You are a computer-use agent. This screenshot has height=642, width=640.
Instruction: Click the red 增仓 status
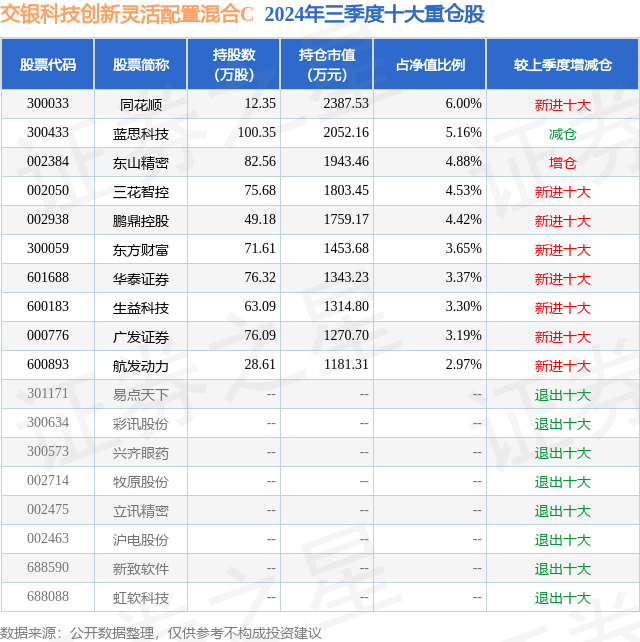[563, 163]
